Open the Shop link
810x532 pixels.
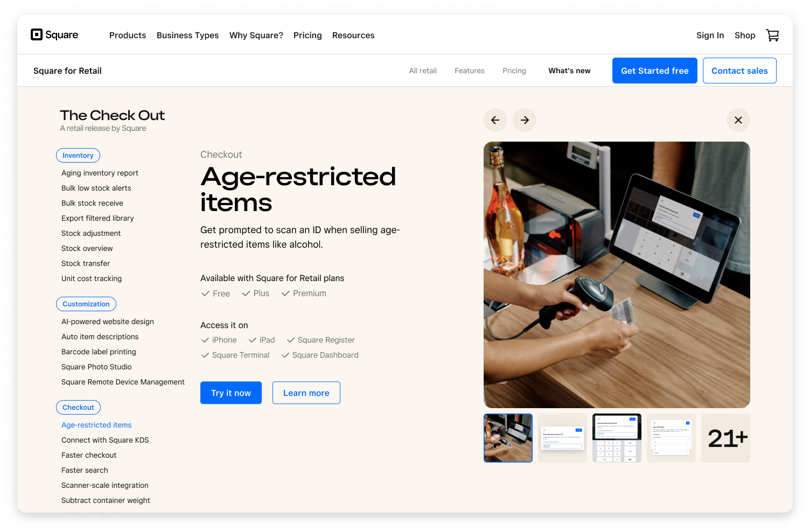pyautogui.click(x=745, y=35)
